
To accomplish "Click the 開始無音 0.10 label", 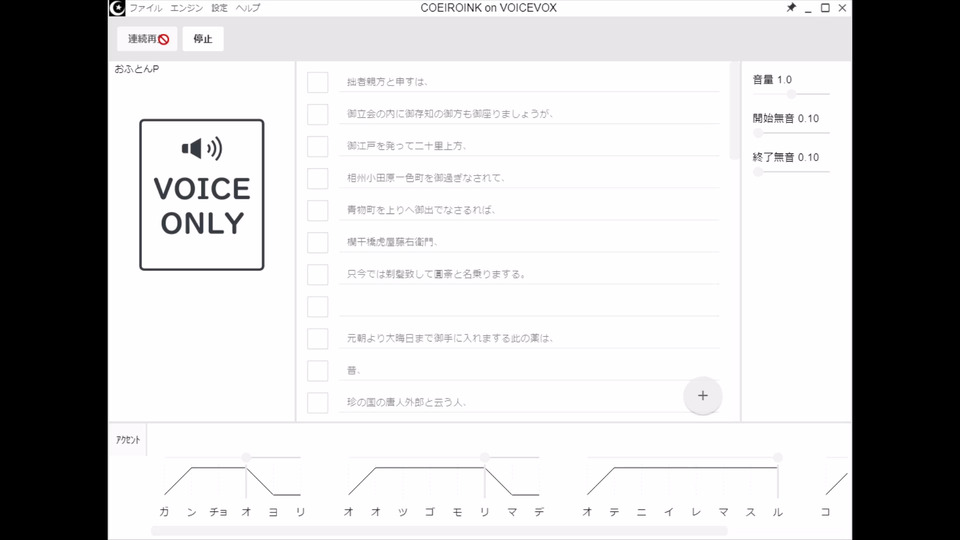I will coord(786,118).
